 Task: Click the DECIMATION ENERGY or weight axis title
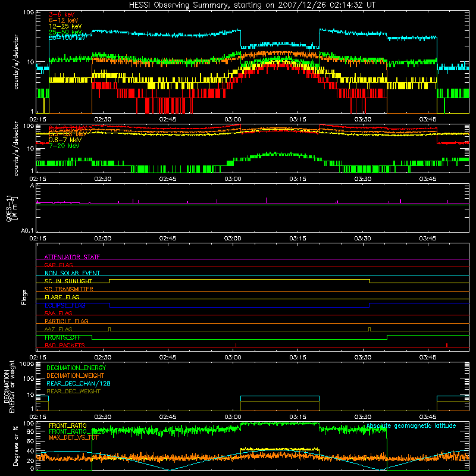(x=9, y=386)
